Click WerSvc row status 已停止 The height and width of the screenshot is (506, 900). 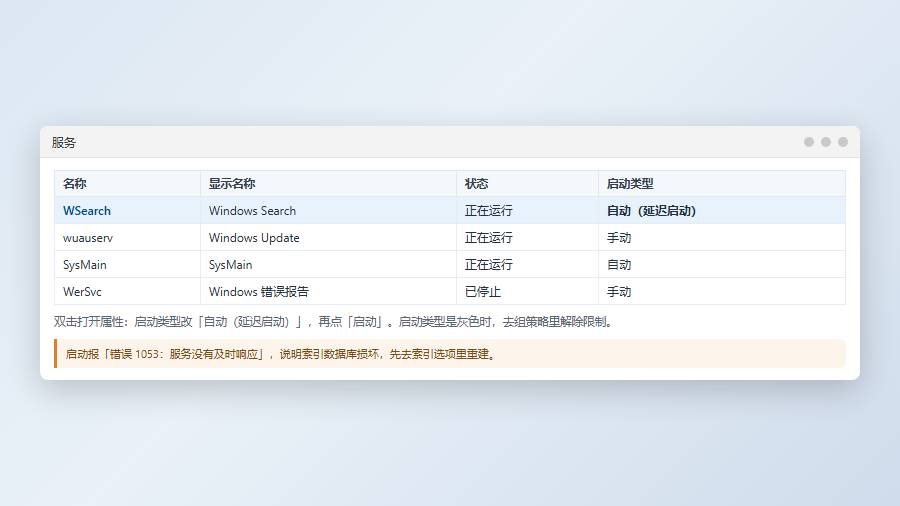(483, 291)
